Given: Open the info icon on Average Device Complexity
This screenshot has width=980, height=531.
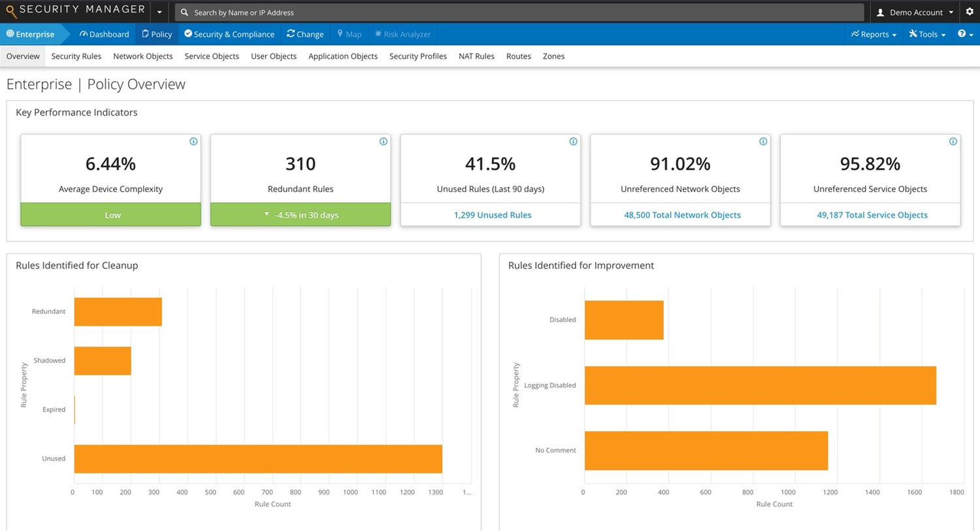Looking at the screenshot, I should (x=193, y=141).
